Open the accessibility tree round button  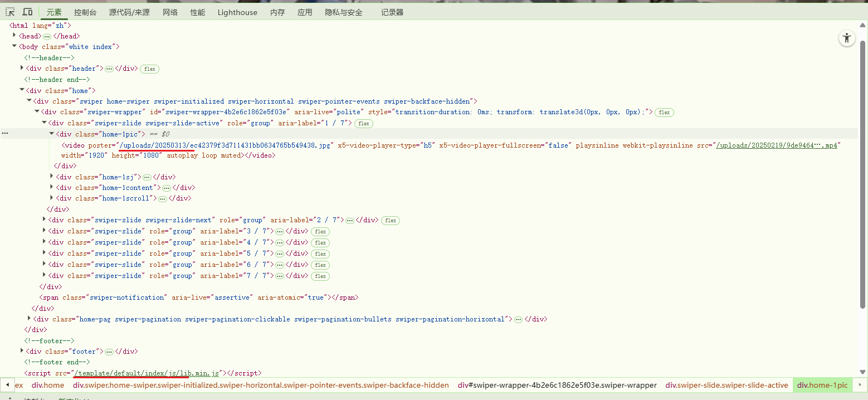pos(847,38)
